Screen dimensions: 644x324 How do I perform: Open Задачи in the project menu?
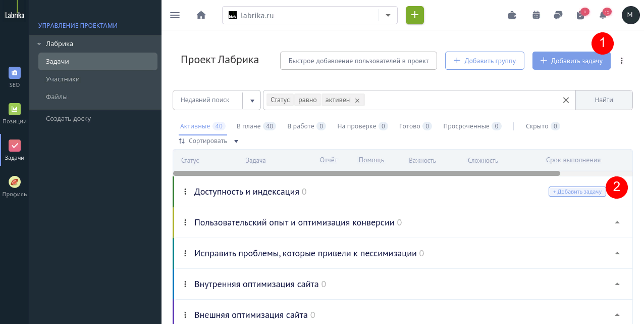click(98, 61)
